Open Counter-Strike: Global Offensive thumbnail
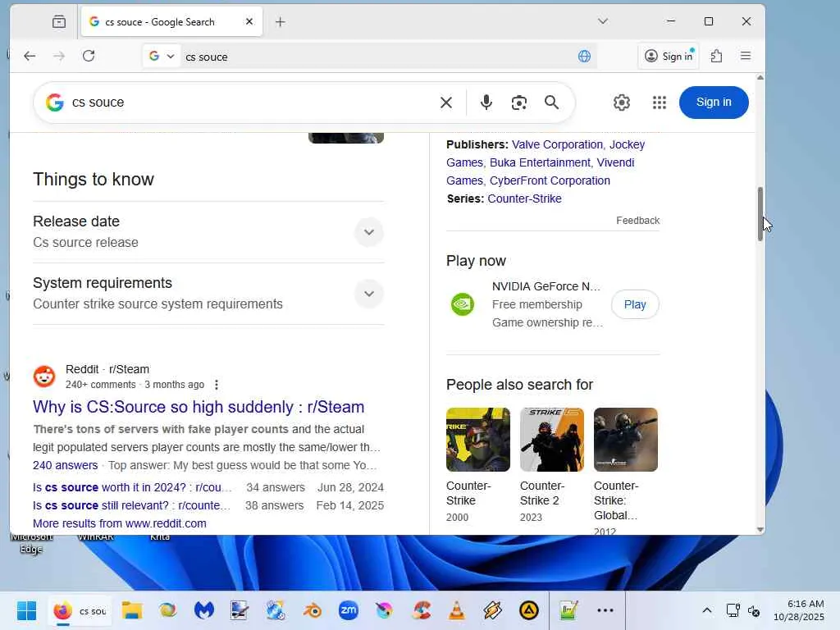The image size is (840, 630). click(x=626, y=440)
